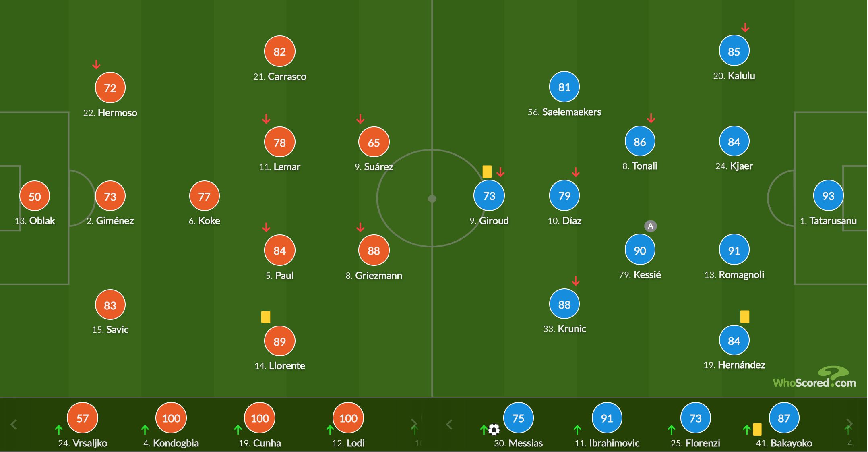
Task: Click Hernández's yellow card icon
Action: point(744,316)
